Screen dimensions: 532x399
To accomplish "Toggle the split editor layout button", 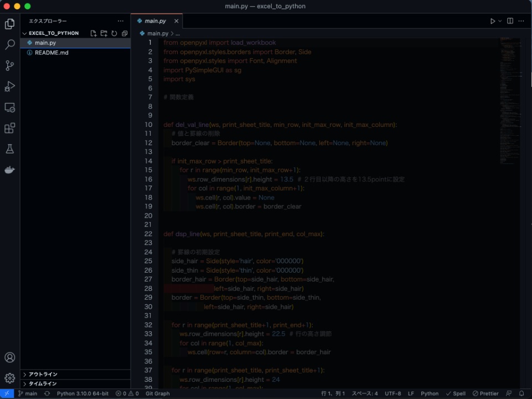I will click(x=510, y=21).
